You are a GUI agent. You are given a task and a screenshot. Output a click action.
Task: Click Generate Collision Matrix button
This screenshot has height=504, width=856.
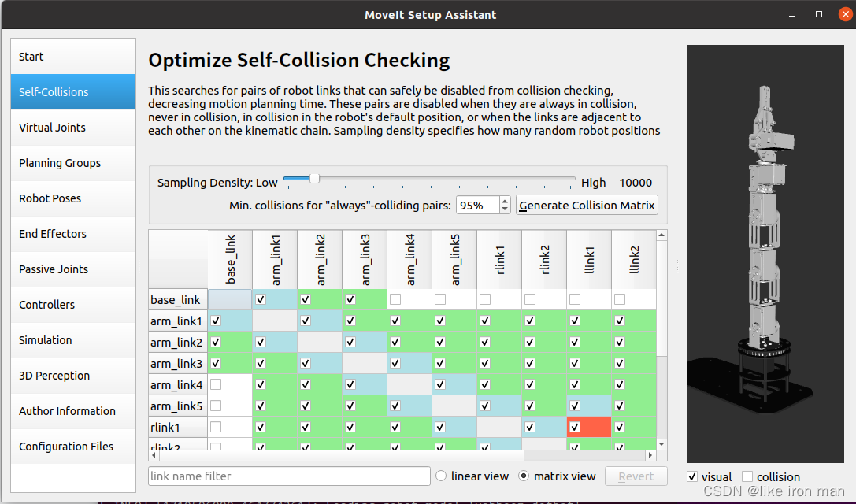point(587,206)
